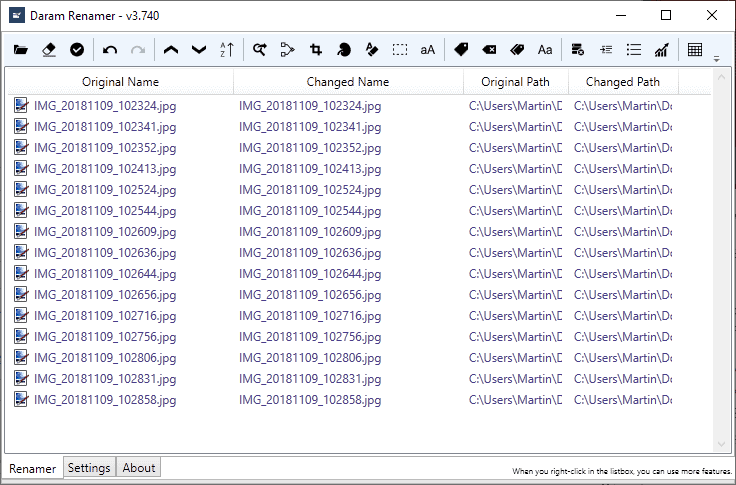Click the crop trim icon

[316, 49]
